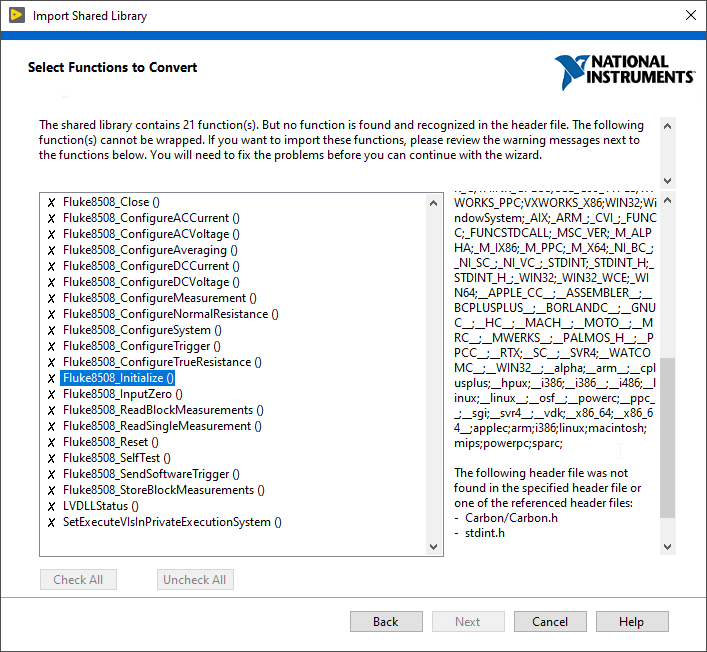Viewport: 707px width, 652px height.
Task: Select Fluke8508_ConfigureSystem () row
Action: coord(142,330)
